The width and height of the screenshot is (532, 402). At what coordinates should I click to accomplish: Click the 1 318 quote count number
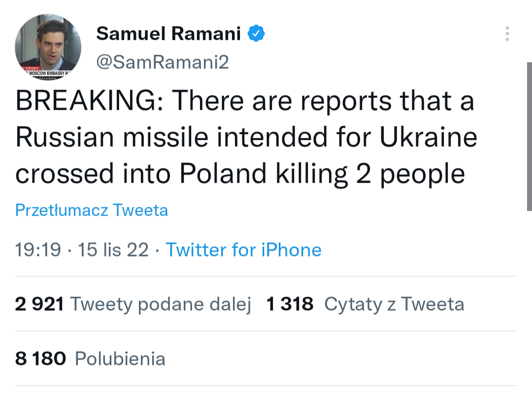pos(290,304)
